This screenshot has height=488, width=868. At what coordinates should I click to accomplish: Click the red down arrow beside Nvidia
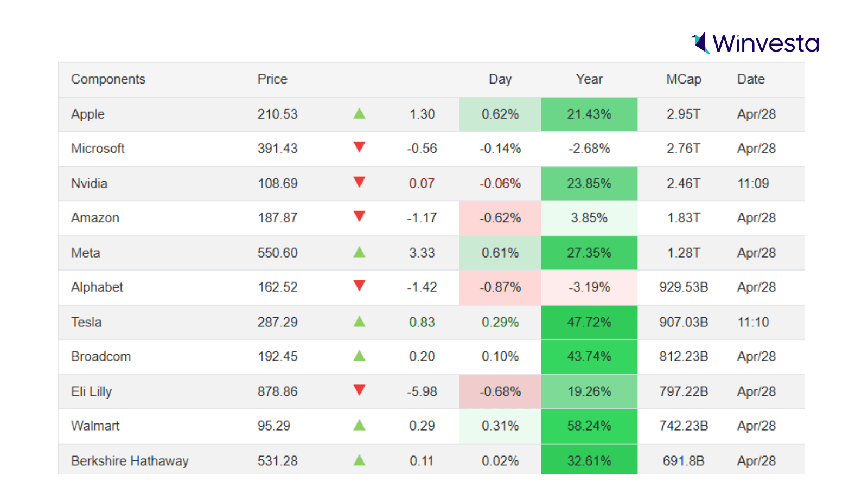tap(359, 182)
